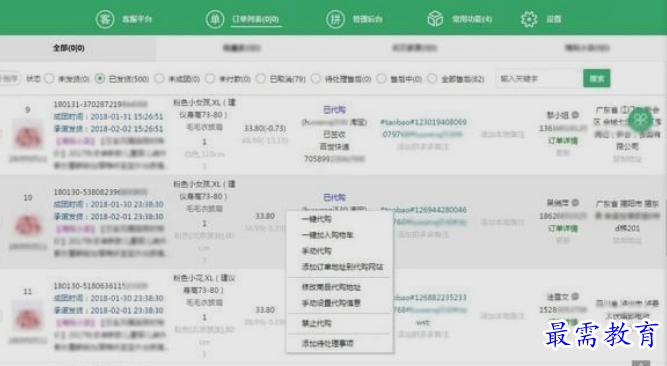Select the 售后中(0) radio button
Viewport: 667px width, 366px height.
pos(382,79)
